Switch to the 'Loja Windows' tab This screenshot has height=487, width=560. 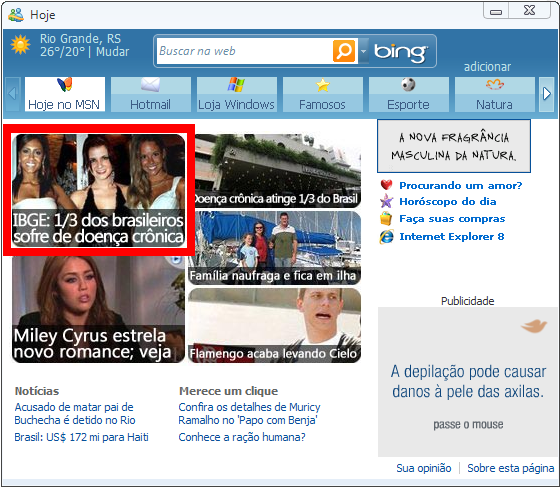point(237,94)
